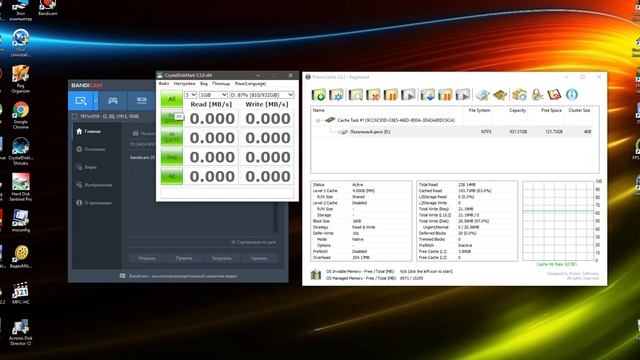Open msconfig desktop shortcut

(20, 221)
